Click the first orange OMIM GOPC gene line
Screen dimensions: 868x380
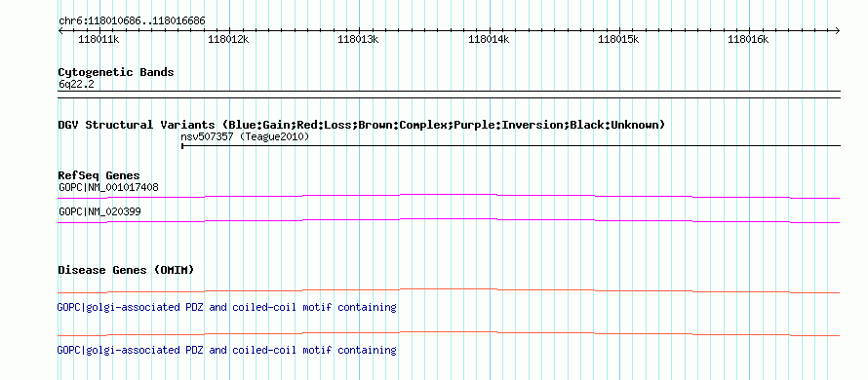click(x=449, y=290)
